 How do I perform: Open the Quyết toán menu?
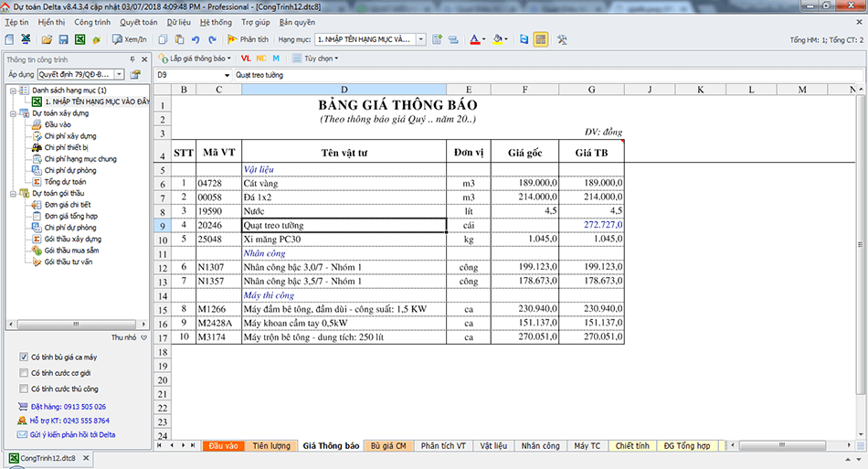pyautogui.click(x=138, y=21)
